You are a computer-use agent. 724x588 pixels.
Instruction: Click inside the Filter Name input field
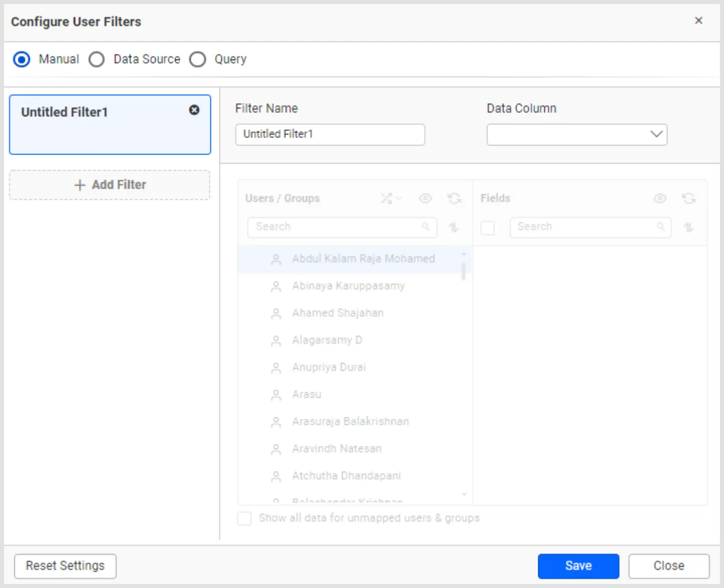[x=330, y=134]
